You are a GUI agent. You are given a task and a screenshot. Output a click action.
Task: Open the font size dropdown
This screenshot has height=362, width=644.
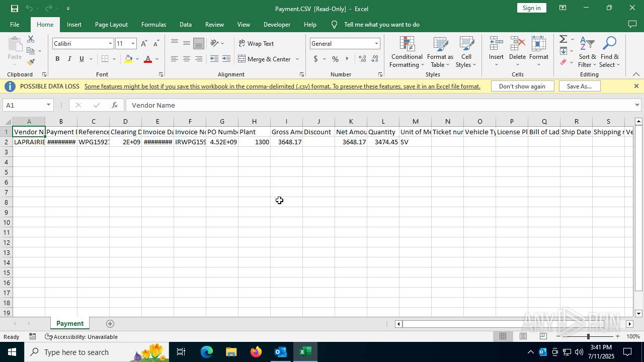tap(133, 44)
